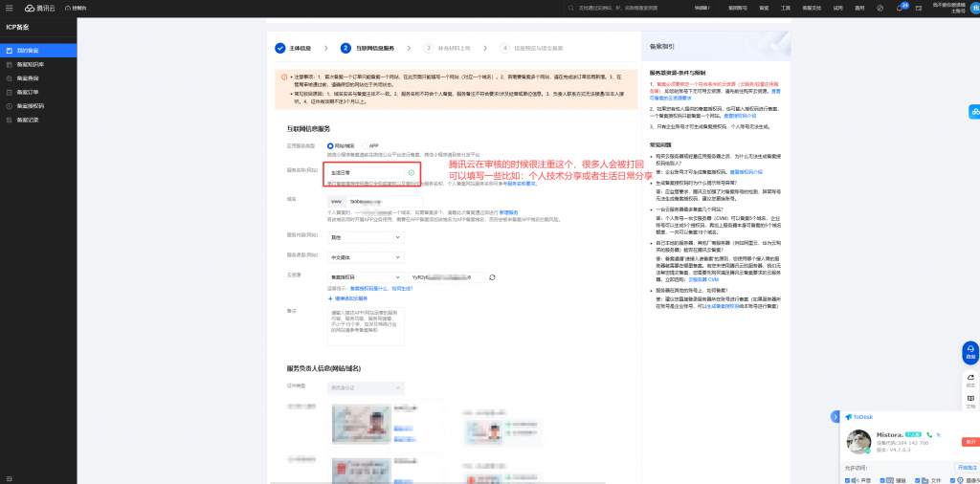Click the ToDesk logo

pyautogui.click(x=858, y=417)
